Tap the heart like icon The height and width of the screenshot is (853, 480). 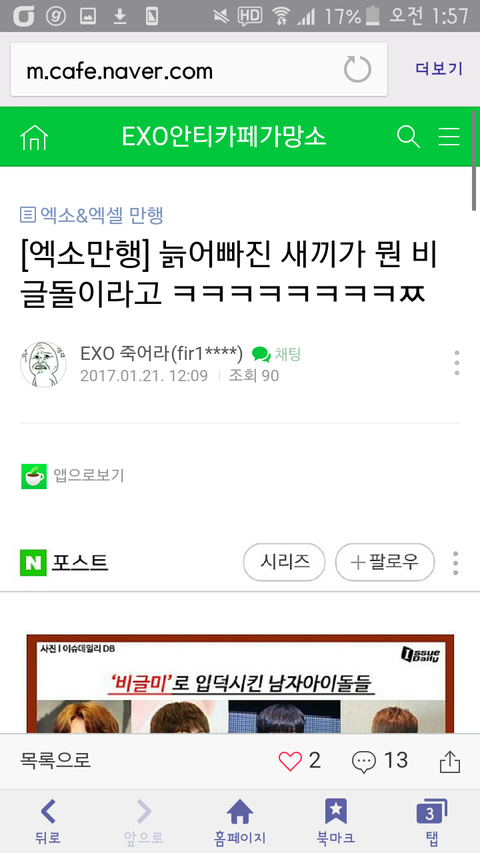(x=290, y=761)
